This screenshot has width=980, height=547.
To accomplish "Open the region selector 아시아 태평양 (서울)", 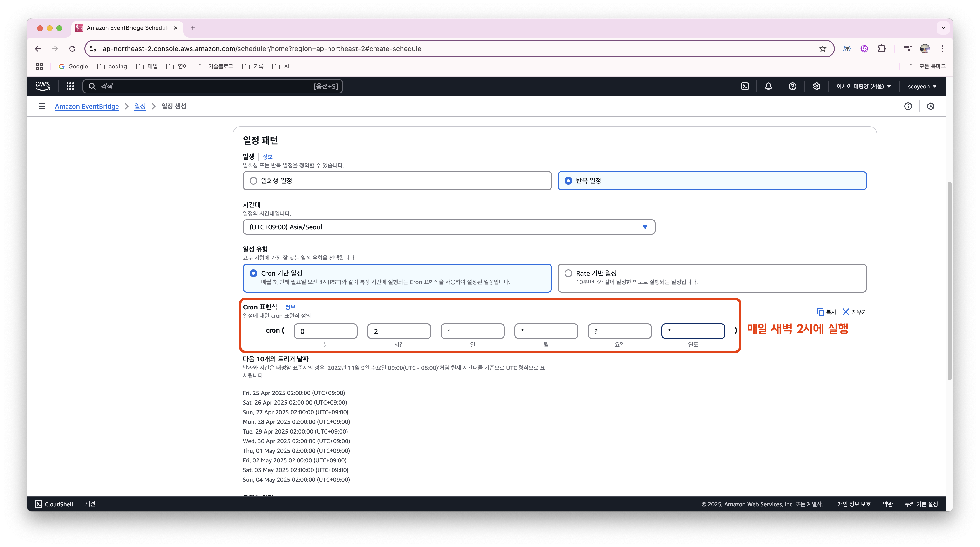I will 863,86.
